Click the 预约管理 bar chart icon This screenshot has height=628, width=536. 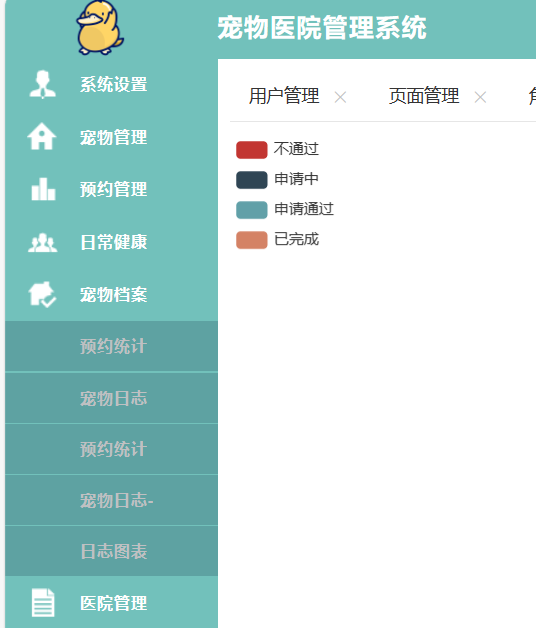coord(43,189)
